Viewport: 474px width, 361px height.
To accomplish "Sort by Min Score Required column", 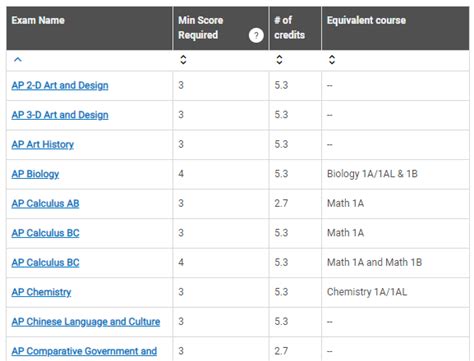I will (183, 60).
